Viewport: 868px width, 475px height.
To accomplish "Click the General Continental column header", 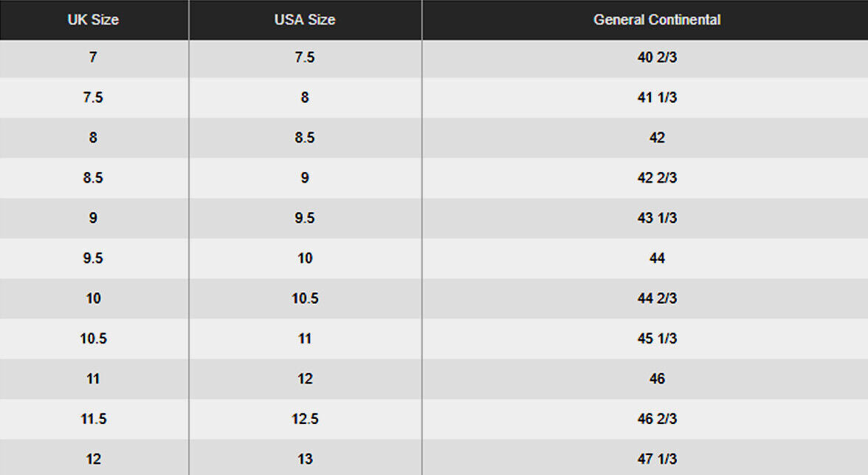I will coord(657,20).
